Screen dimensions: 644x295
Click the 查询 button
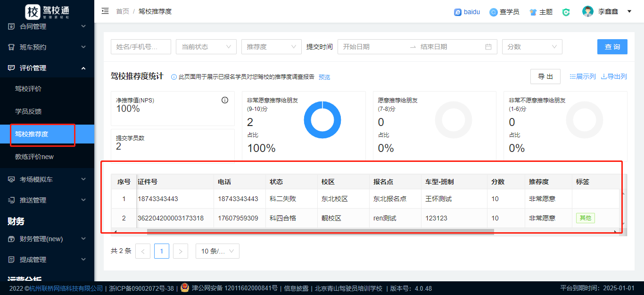(x=612, y=47)
